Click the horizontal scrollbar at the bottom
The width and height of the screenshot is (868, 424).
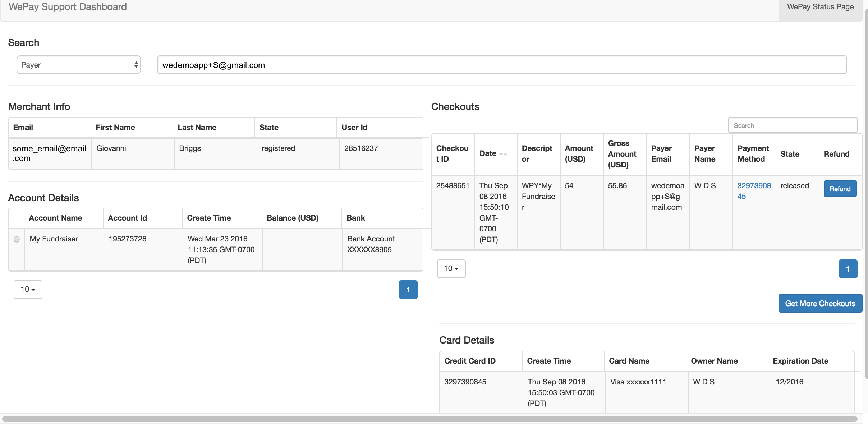[x=430, y=419]
